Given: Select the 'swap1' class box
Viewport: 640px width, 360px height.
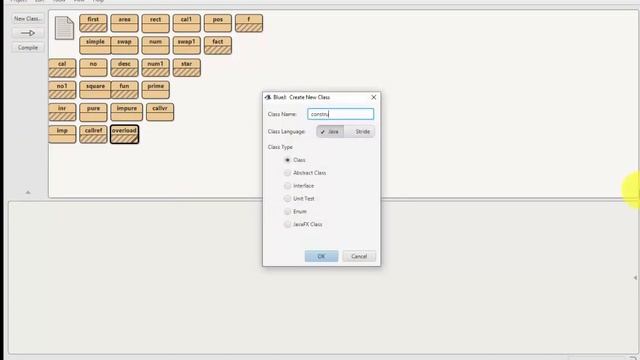Looking at the screenshot, I should [x=187, y=45].
